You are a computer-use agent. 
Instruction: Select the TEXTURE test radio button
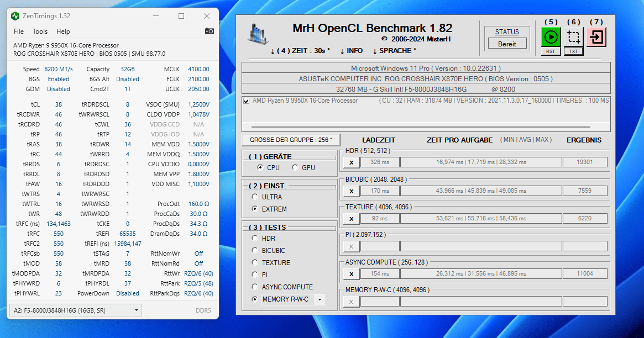click(255, 262)
